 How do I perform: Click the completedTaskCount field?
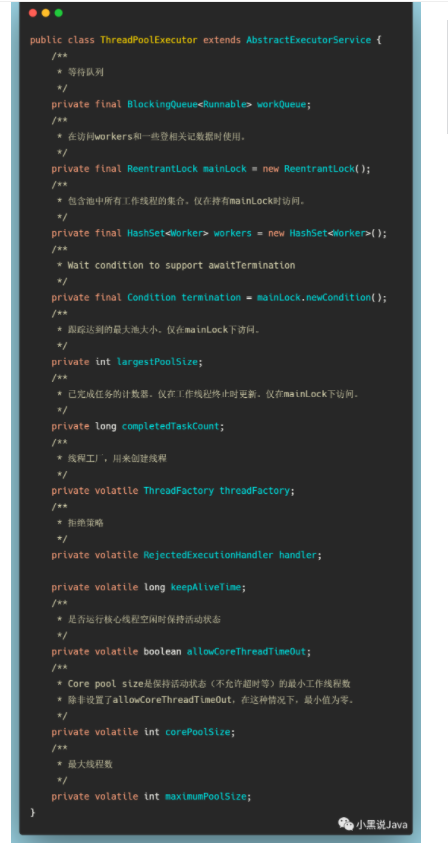point(170,426)
